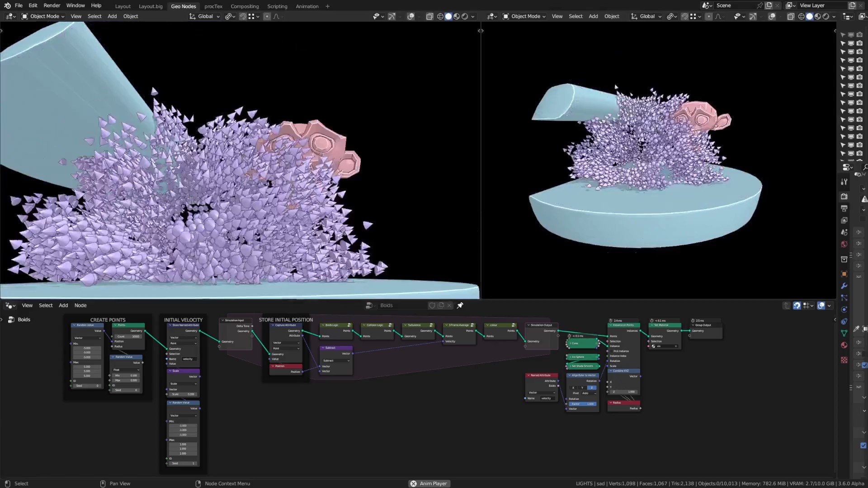868x488 pixels.
Task: Toggle an object's viewport visibility monitor icon in outliner
Action: pyautogui.click(x=852, y=43)
